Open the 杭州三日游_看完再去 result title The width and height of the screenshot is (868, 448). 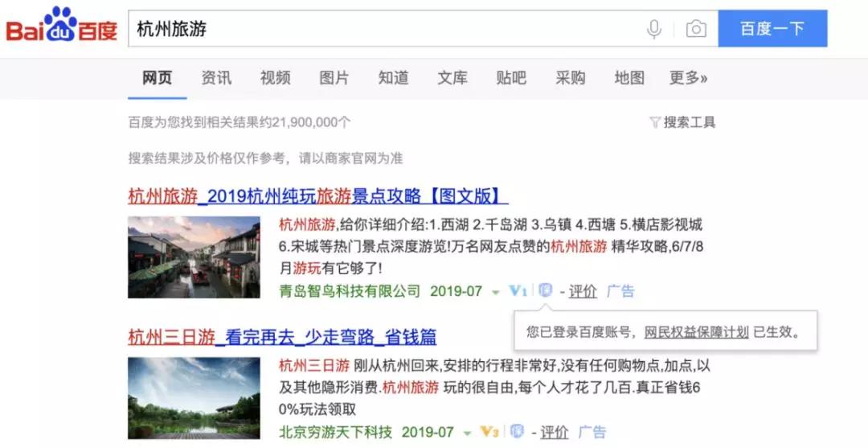pos(282,337)
